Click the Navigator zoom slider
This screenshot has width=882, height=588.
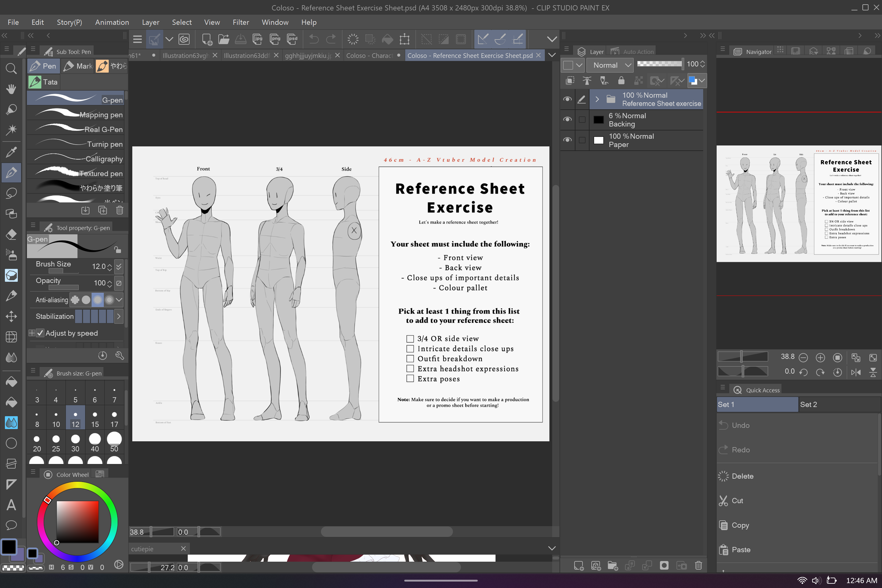(742, 356)
